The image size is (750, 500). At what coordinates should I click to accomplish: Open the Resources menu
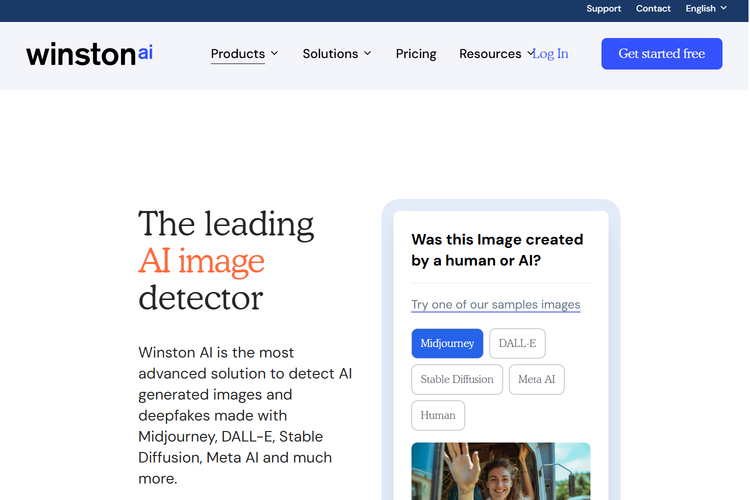point(490,54)
